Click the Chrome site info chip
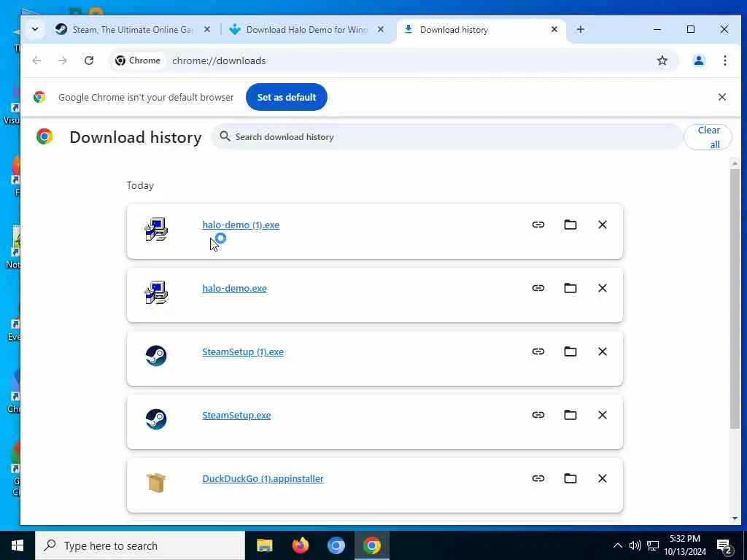Viewport: 747px width, 560px height. click(x=138, y=61)
